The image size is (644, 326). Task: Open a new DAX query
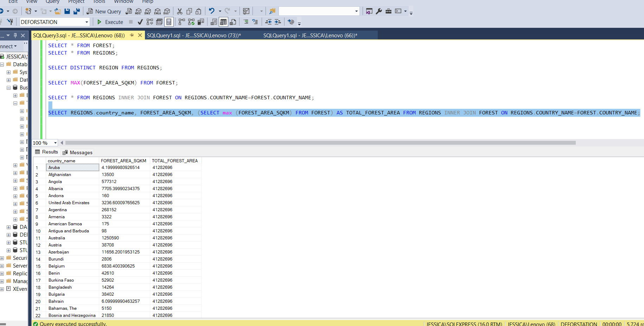pyautogui.click(x=167, y=11)
